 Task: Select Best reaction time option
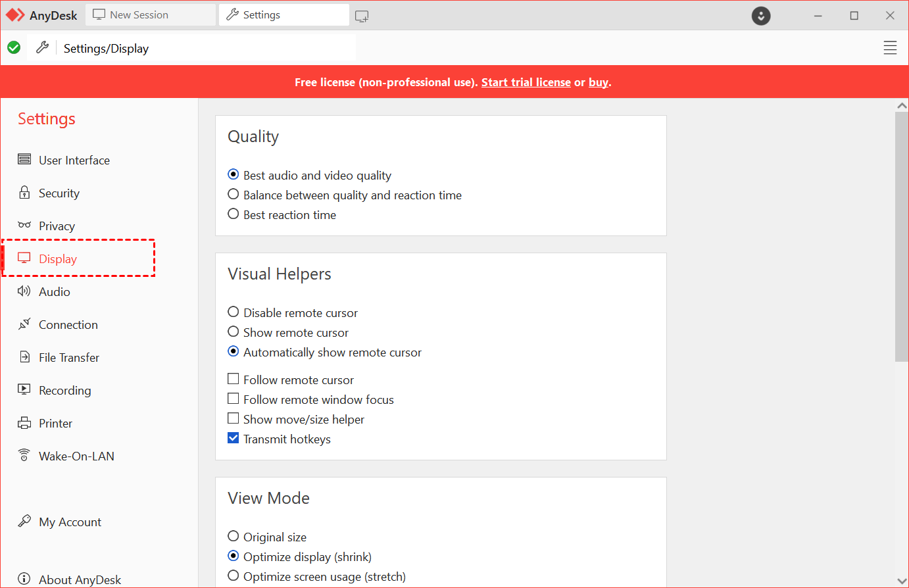click(x=282, y=214)
